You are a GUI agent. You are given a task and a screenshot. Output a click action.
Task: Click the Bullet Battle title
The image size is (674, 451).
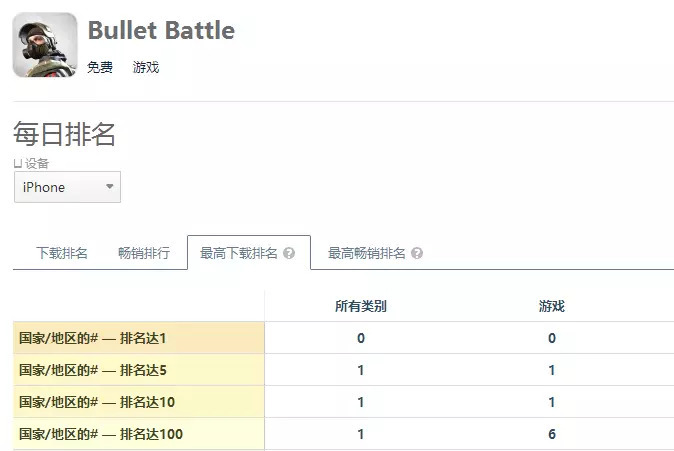(161, 30)
